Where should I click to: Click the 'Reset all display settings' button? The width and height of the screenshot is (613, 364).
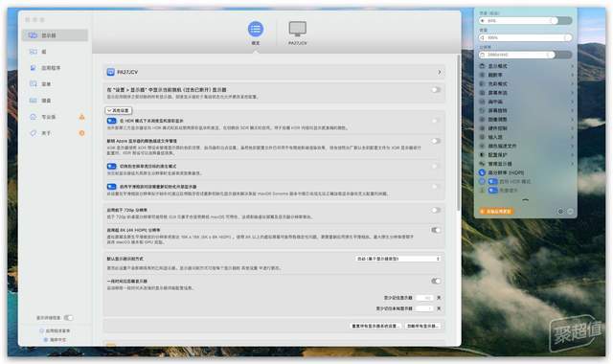pos(375,326)
